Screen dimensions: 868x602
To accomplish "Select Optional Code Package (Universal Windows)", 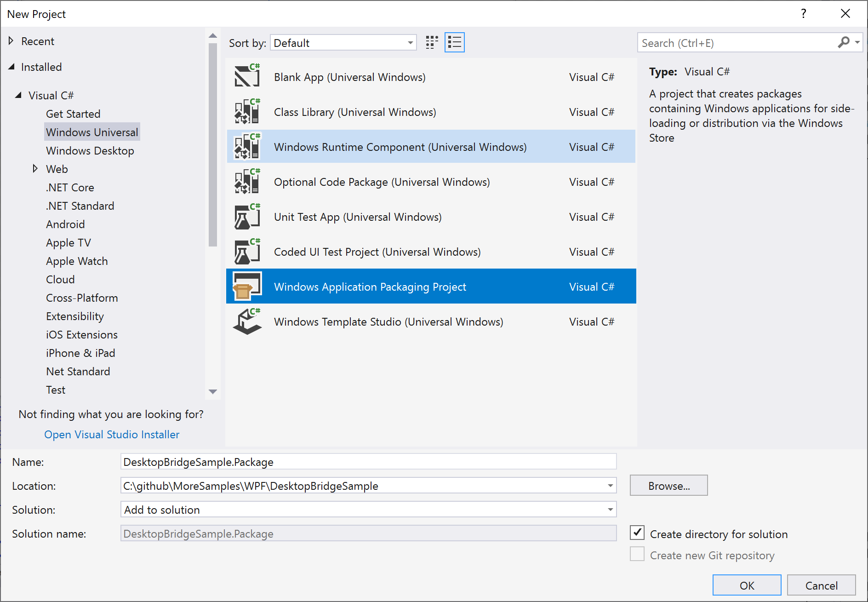I will [431, 182].
